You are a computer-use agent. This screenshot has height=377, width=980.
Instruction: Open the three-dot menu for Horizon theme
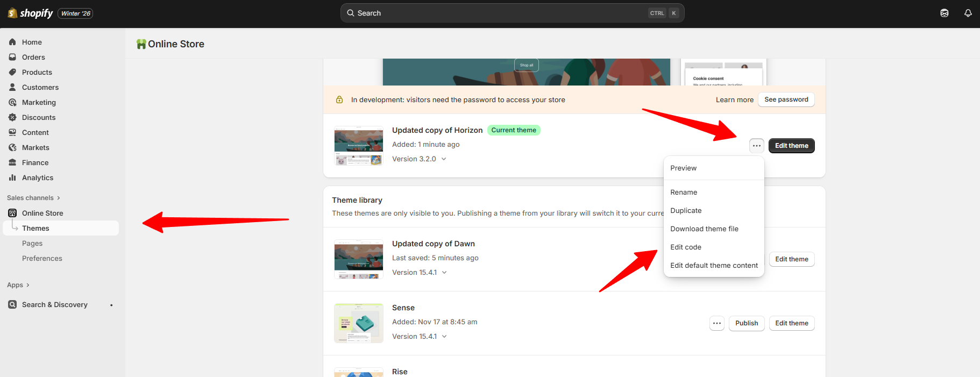click(757, 146)
